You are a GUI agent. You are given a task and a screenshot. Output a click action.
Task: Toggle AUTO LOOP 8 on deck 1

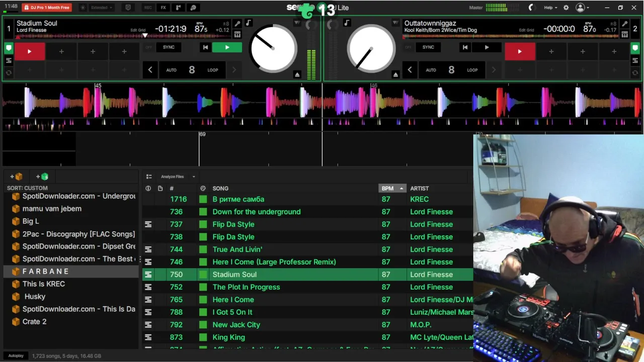click(x=192, y=70)
